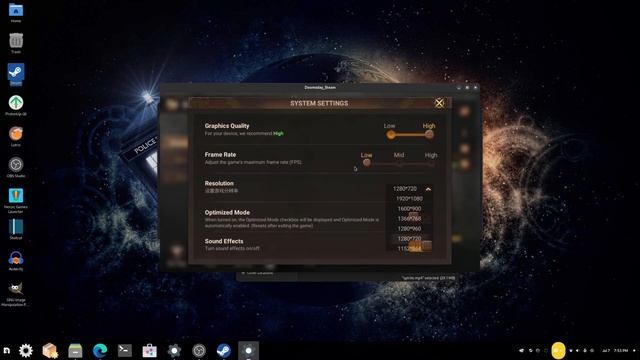Select 1600*900 resolution option
The width and height of the screenshot is (640, 360).
409,209
